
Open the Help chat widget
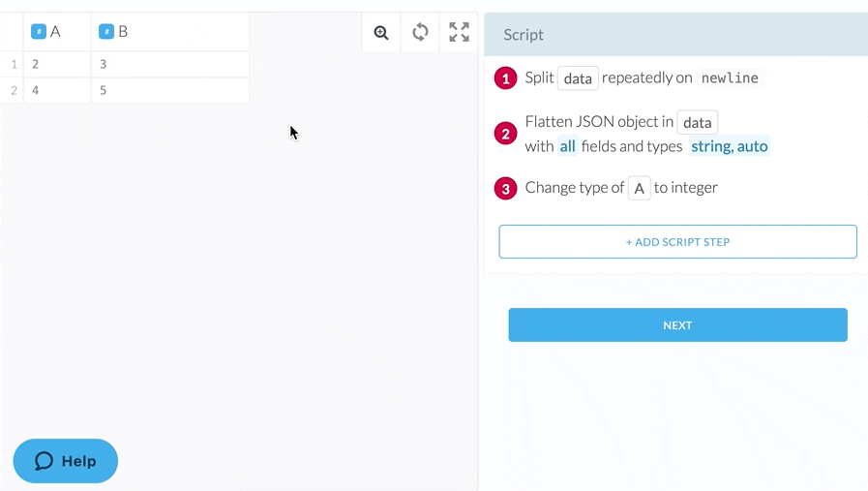(66, 461)
